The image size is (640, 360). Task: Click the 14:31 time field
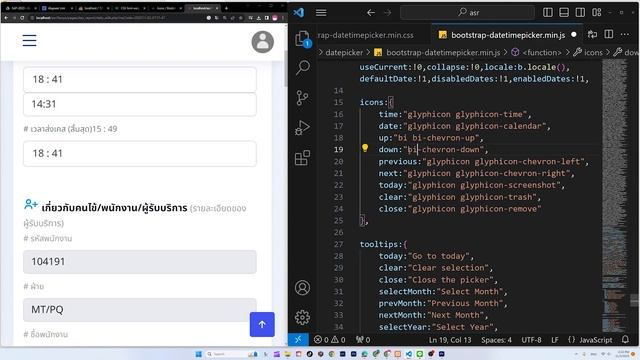click(x=140, y=104)
